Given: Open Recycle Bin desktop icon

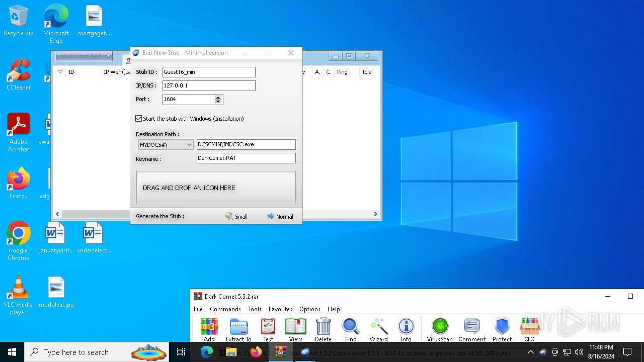Looking at the screenshot, I should click(x=19, y=21).
